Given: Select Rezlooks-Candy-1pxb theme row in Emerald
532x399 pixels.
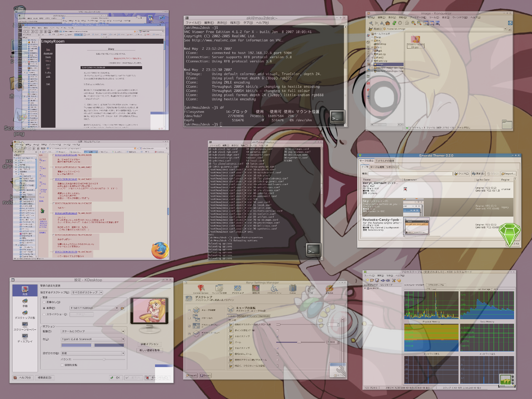Looking at the screenshot, I should point(438,227).
